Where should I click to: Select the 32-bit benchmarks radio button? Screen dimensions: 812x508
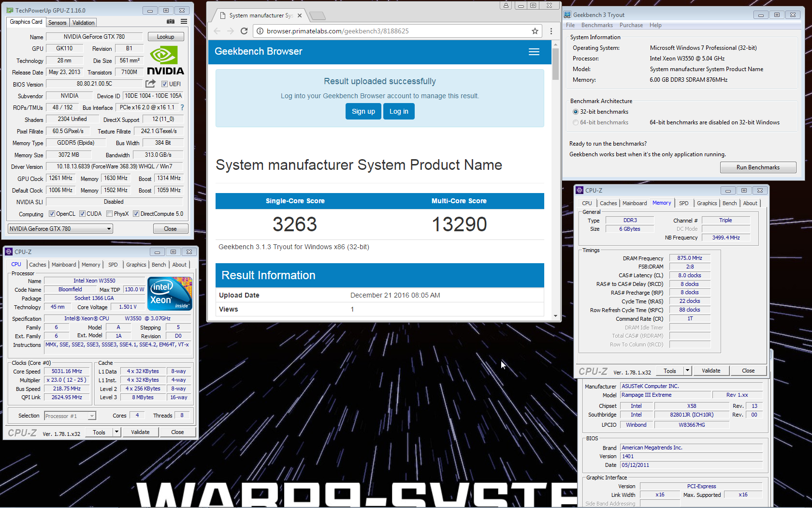click(x=576, y=112)
